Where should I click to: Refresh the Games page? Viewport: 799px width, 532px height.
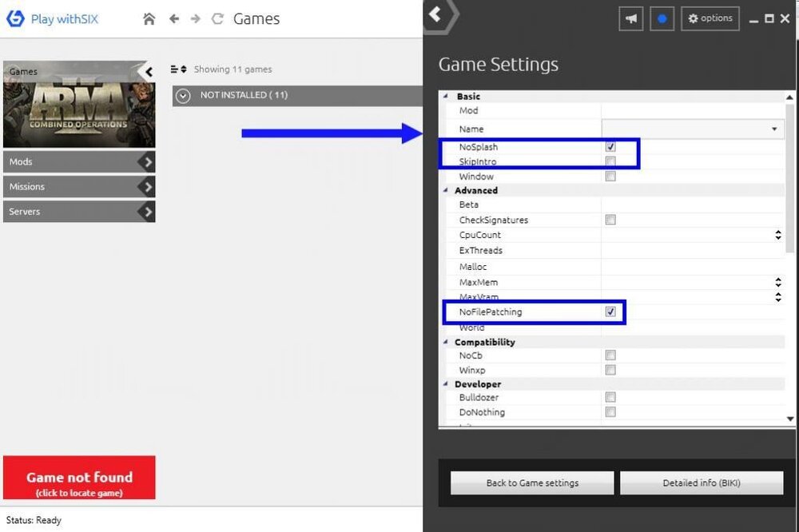(x=217, y=19)
